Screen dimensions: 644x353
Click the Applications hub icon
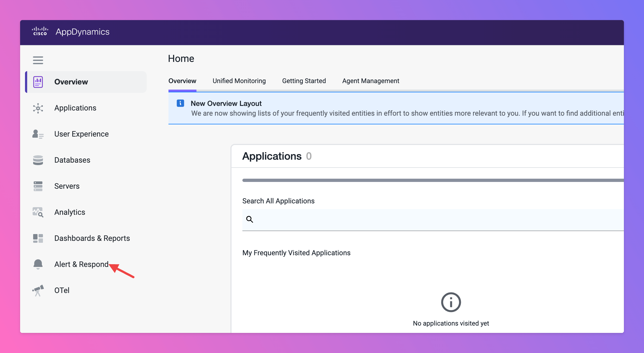[x=38, y=108]
